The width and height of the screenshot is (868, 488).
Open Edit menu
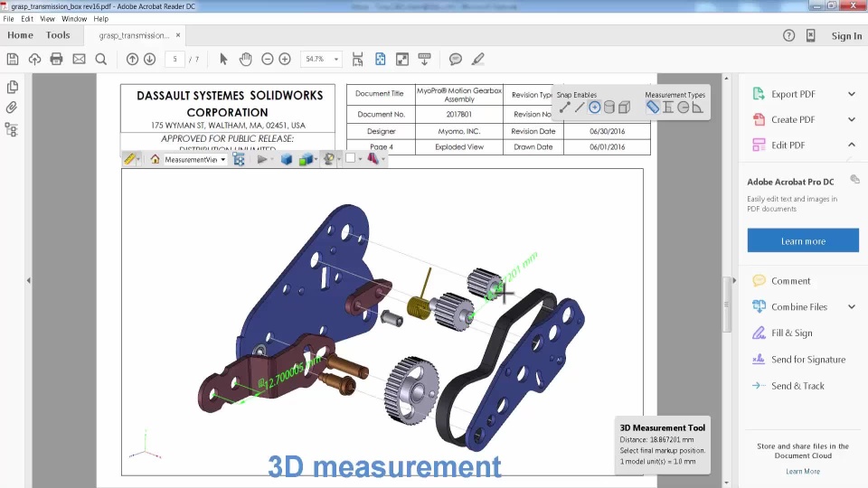[27, 19]
